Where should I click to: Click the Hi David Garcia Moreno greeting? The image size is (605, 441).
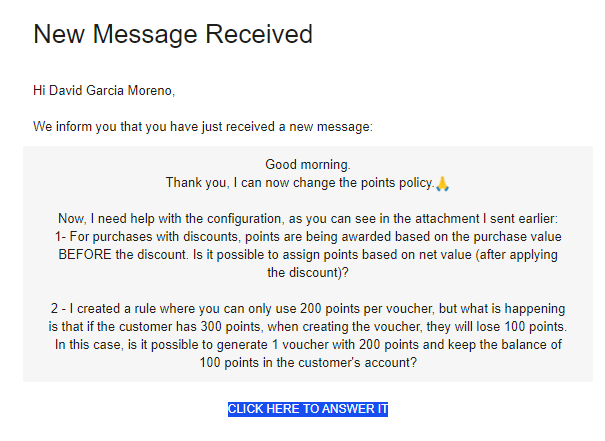tap(104, 91)
